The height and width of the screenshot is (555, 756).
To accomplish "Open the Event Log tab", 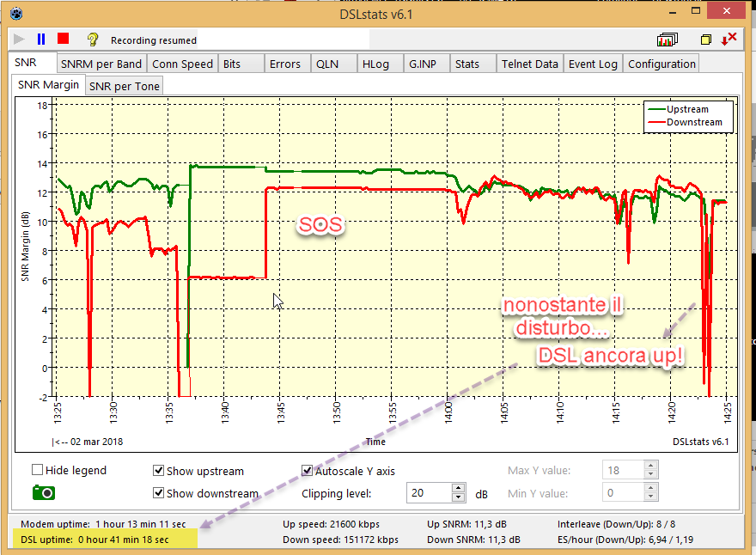I will [593, 64].
